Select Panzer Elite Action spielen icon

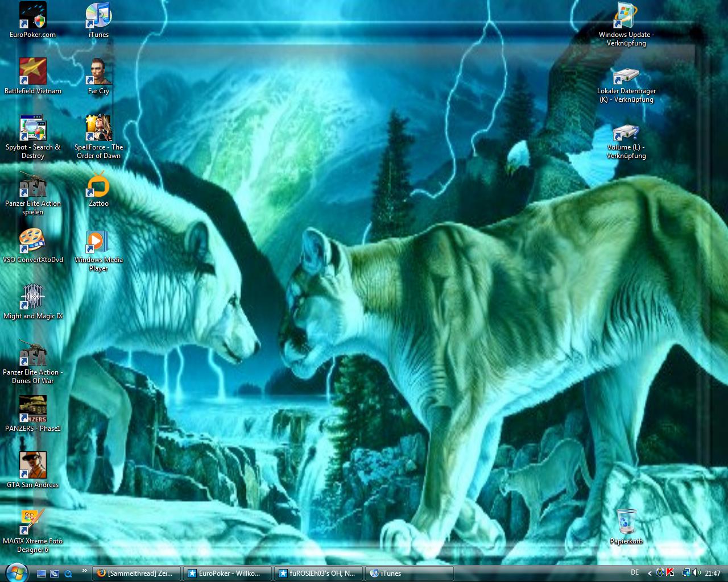point(32,193)
